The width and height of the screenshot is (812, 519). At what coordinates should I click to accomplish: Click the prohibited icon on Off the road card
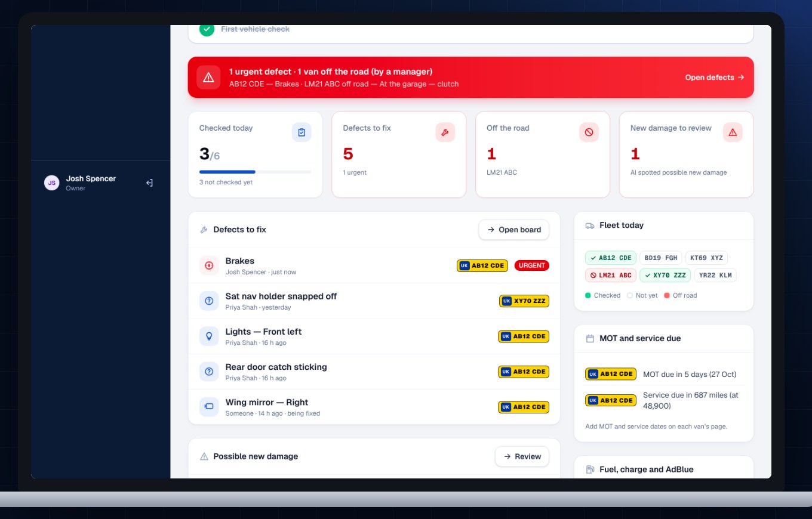click(589, 132)
